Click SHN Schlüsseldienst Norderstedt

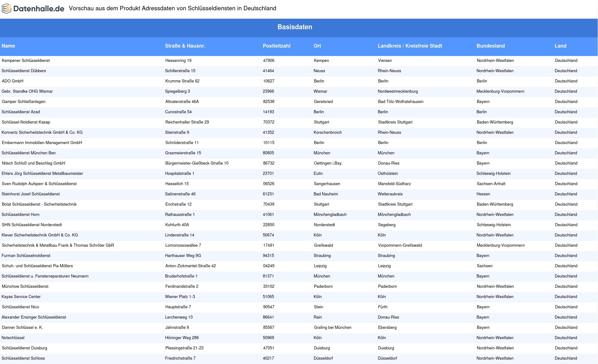(32, 225)
